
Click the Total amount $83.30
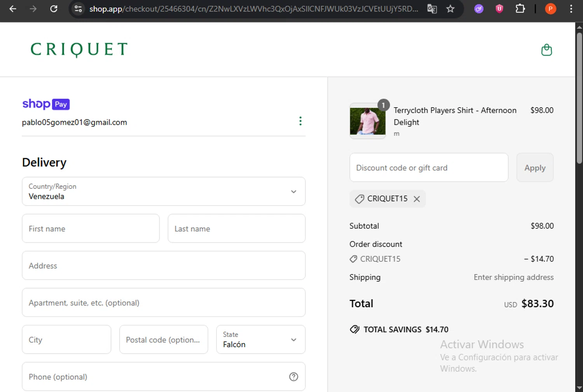pyautogui.click(x=538, y=303)
